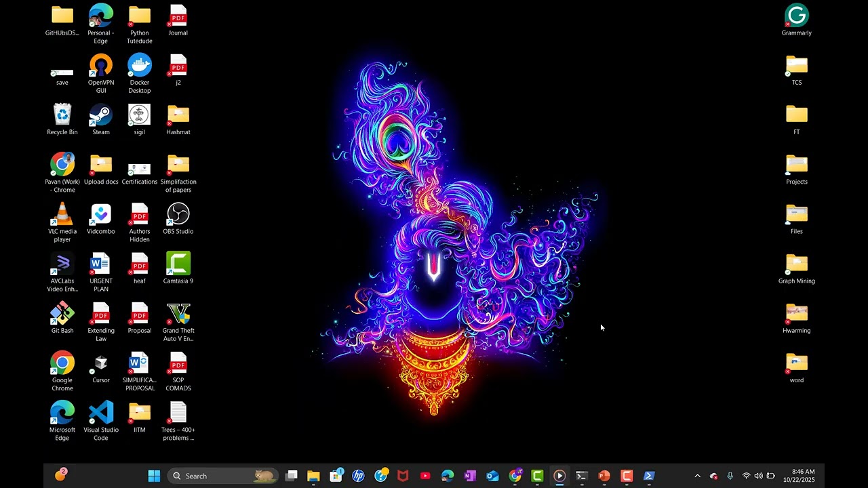Open OneNote from the taskbar
This screenshot has width=868, height=488.
tap(470, 476)
